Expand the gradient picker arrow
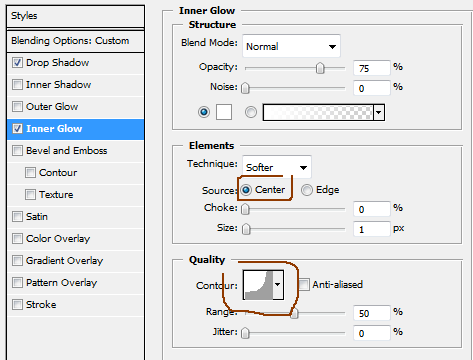This screenshot has height=360, width=473. tap(379, 112)
